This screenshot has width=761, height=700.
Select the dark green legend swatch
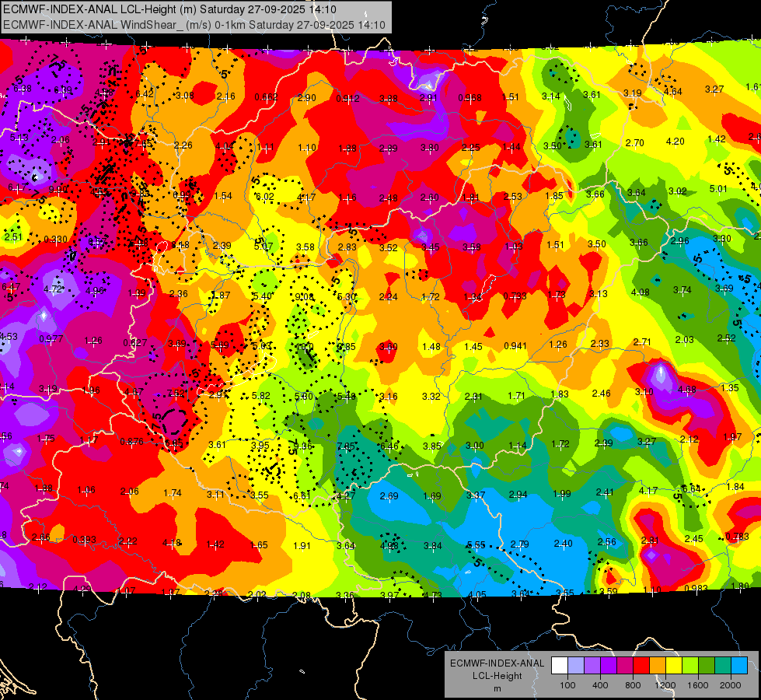706,666
